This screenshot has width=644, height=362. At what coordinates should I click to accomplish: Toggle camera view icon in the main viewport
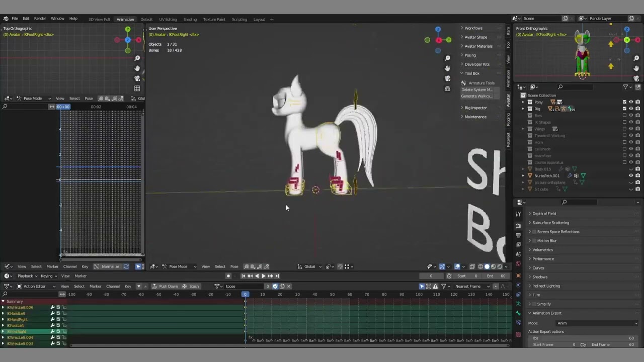447,78
